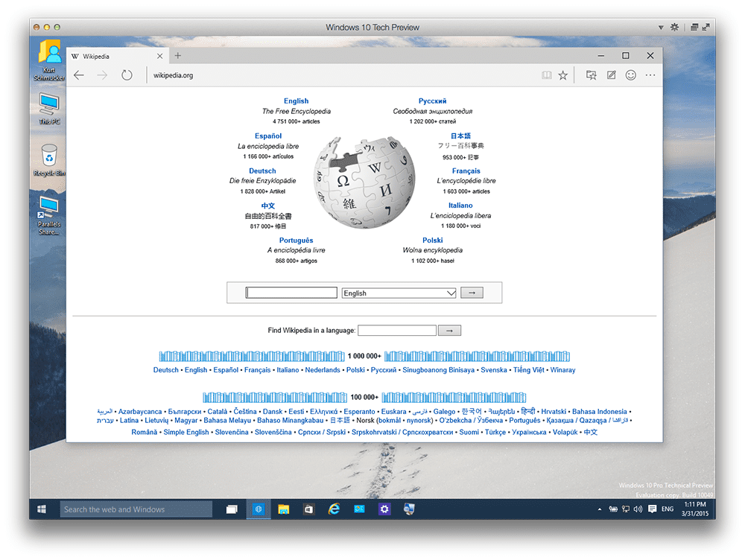Click the ENG input language indicator

(668, 509)
